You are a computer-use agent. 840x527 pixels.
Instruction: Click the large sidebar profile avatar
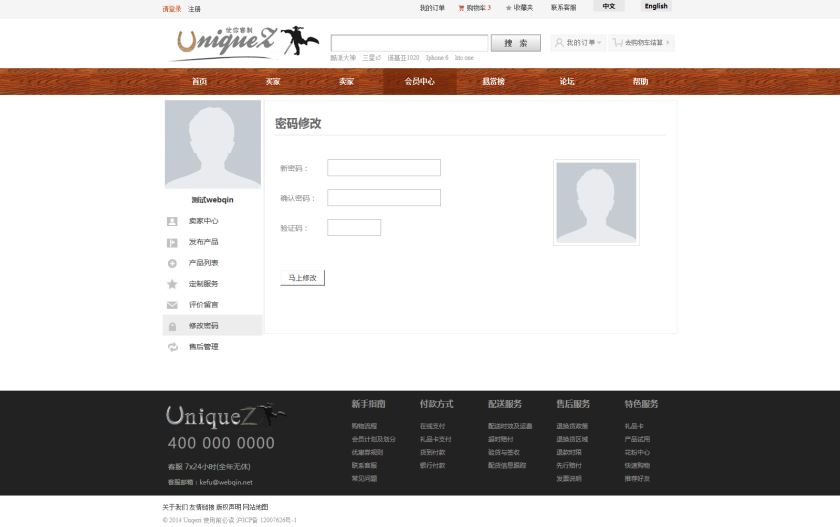pos(213,144)
